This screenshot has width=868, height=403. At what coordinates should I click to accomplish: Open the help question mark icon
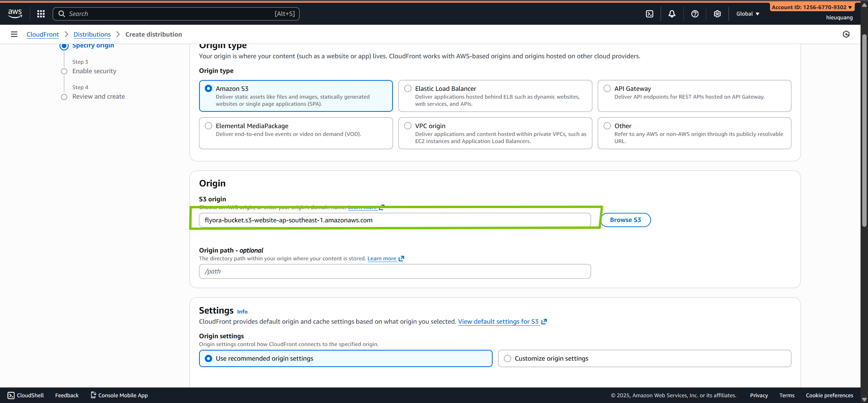click(x=695, y=14)
